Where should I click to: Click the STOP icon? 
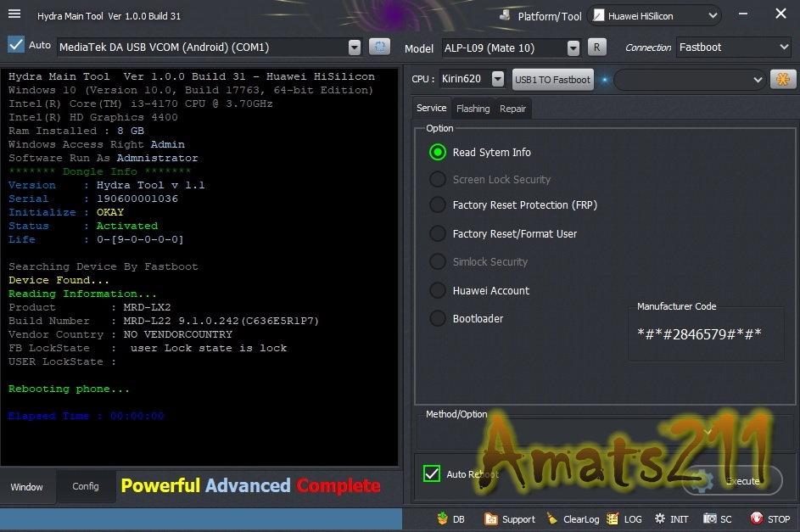[756, 518]
